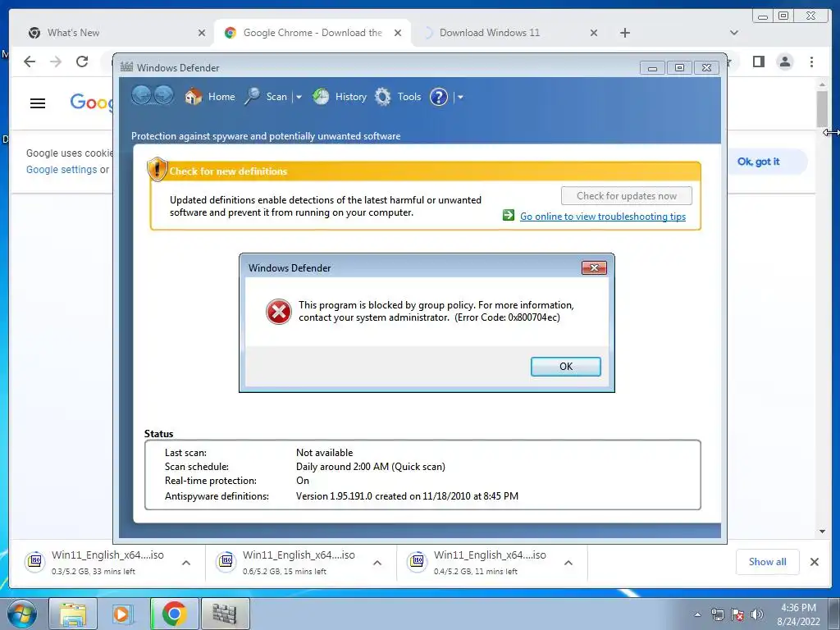Select the Google Chrome download tab
This screenshot has width=840, height=630.
313,33
